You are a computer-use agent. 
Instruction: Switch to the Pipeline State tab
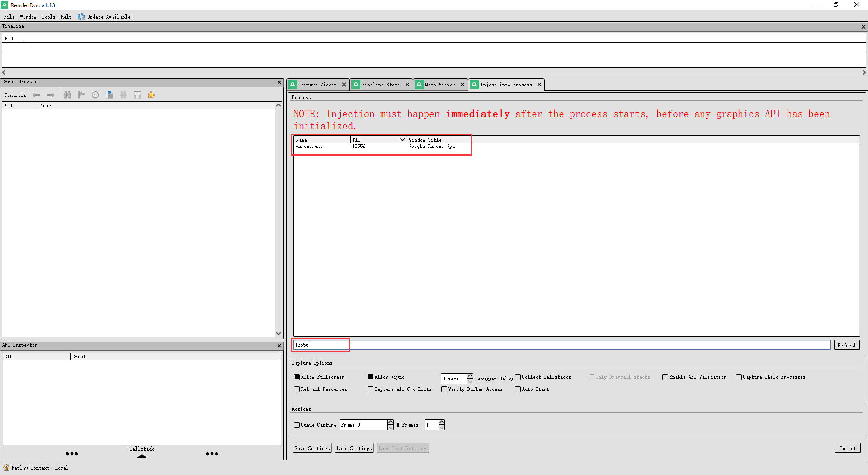pos(381,85)
